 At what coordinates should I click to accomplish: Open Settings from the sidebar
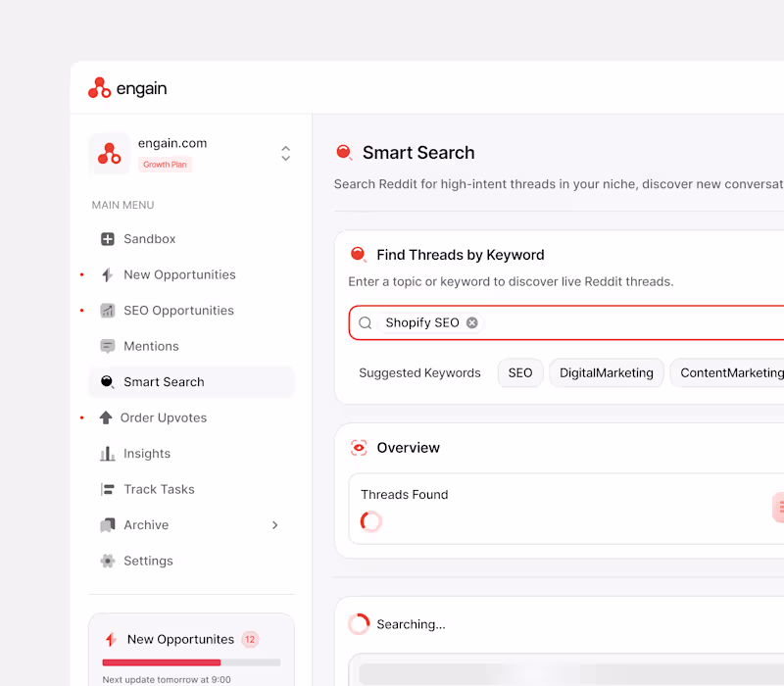click(x=148, y=561)
